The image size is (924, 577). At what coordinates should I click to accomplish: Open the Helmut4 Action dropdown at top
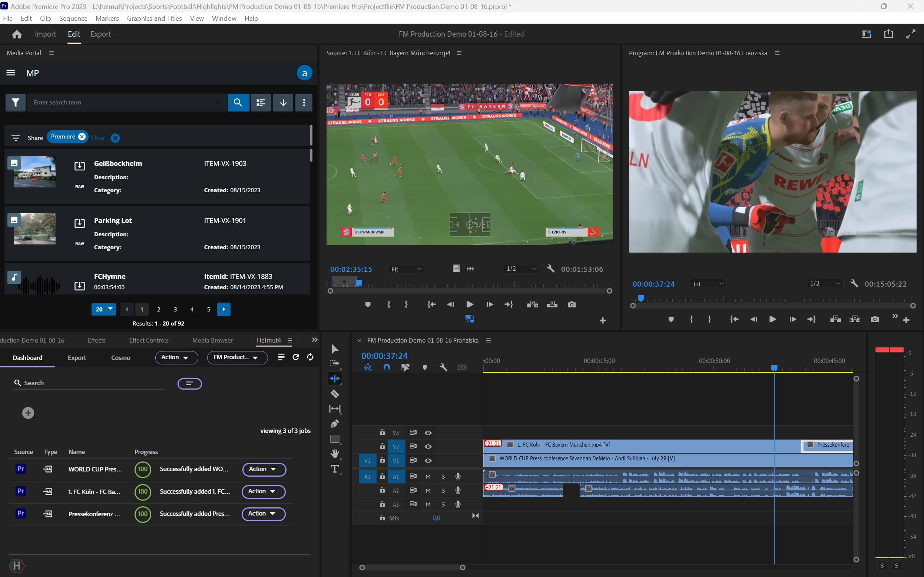[176, 357]
